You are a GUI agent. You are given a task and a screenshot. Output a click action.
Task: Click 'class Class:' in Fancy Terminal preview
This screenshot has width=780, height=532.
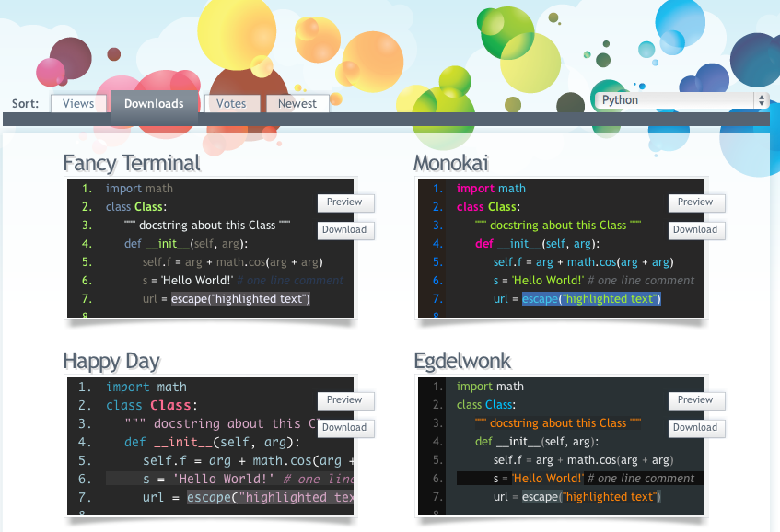[135, 207]
